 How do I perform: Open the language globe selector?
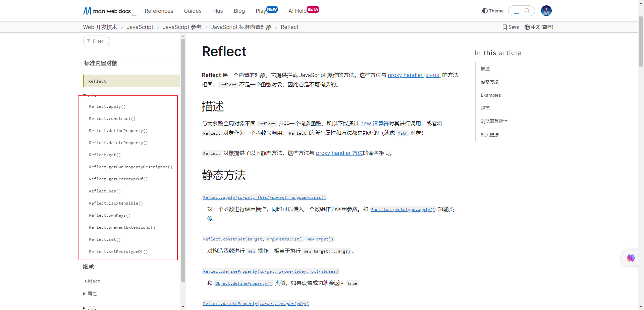527,27
